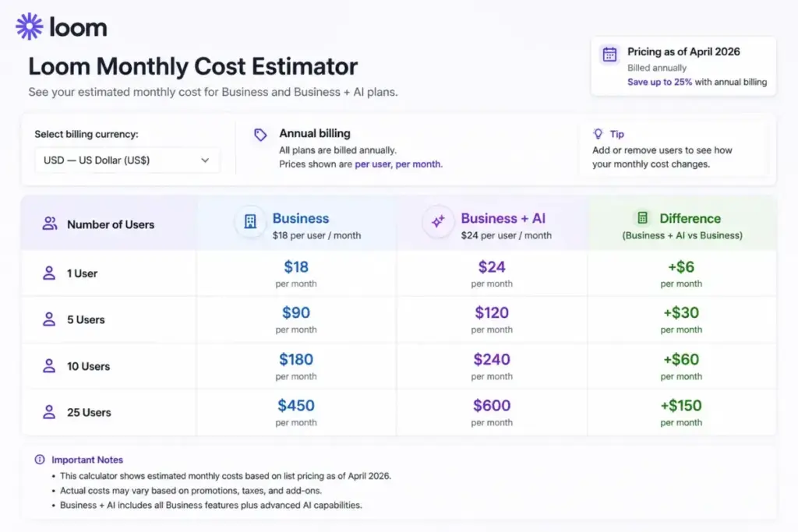The image size is (798, 532).
Task: Click the note about list pricing as of April 2026
Action: pyautogui.click(x=225, y=476)
